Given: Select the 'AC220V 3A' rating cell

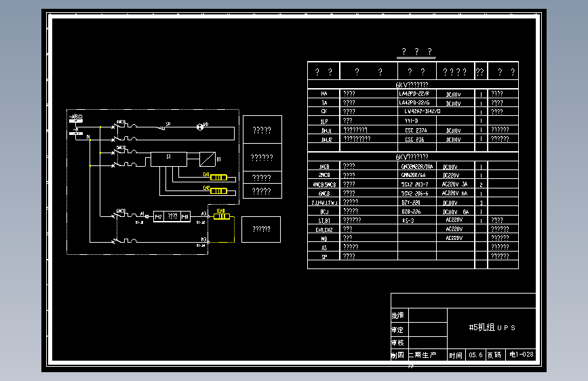Looking at the screenshot, I should 454,184.
